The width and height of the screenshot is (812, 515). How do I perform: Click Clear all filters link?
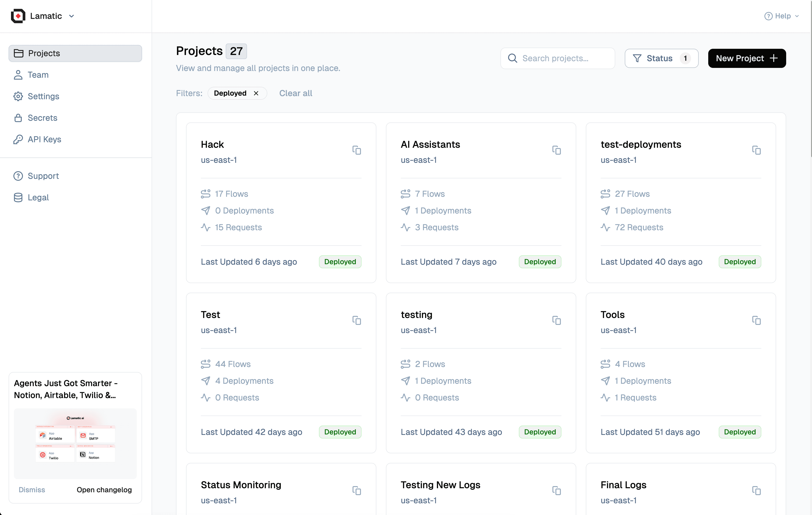(295, 93)
